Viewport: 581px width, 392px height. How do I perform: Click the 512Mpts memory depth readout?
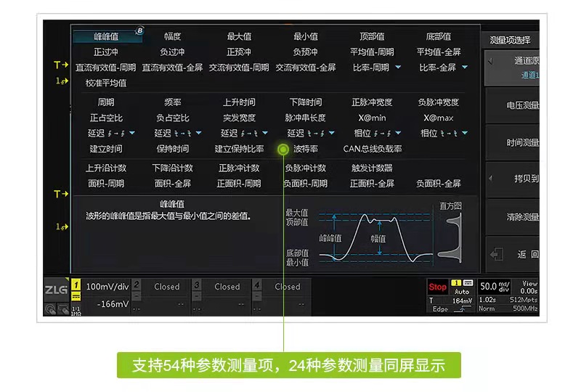pyautogui.click(x=524, y=300)
